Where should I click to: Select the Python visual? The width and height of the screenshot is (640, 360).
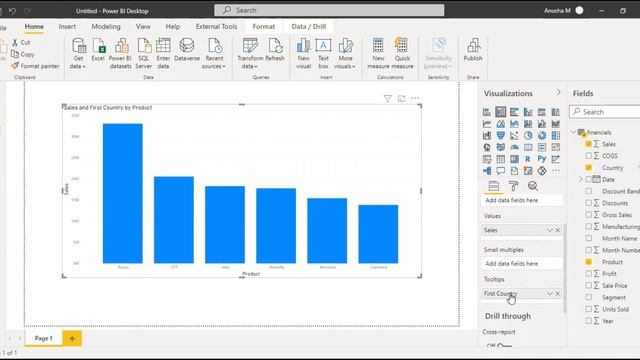pos(542,159)
